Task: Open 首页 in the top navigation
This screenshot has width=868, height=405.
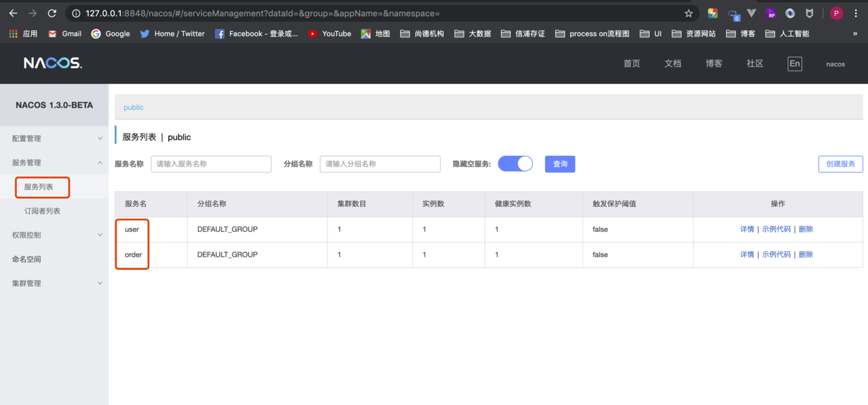Action: 632,63
